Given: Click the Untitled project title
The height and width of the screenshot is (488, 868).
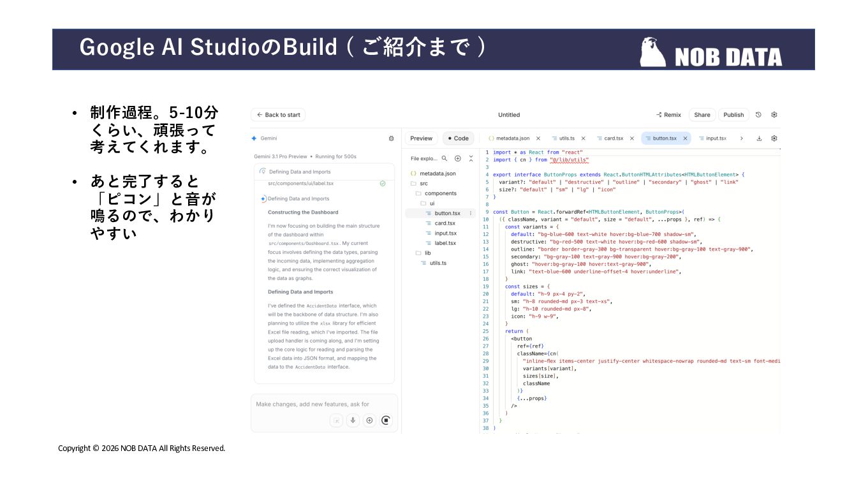Looking at the screenshot, I should tap(509, 115).
